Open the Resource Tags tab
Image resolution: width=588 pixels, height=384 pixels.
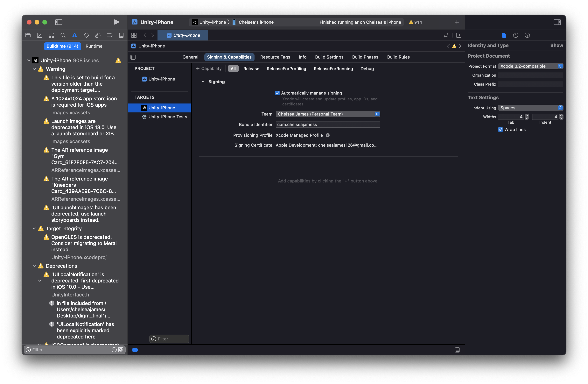pos(275,57)
